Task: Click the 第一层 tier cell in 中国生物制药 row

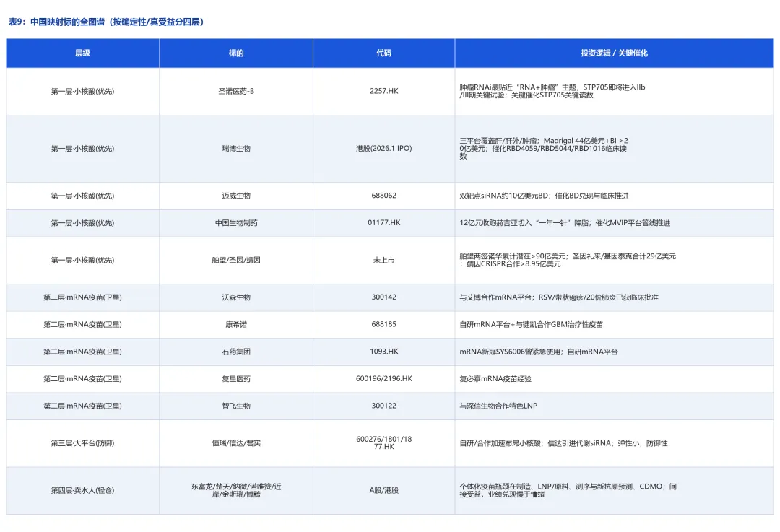Action: click(82, 223)
